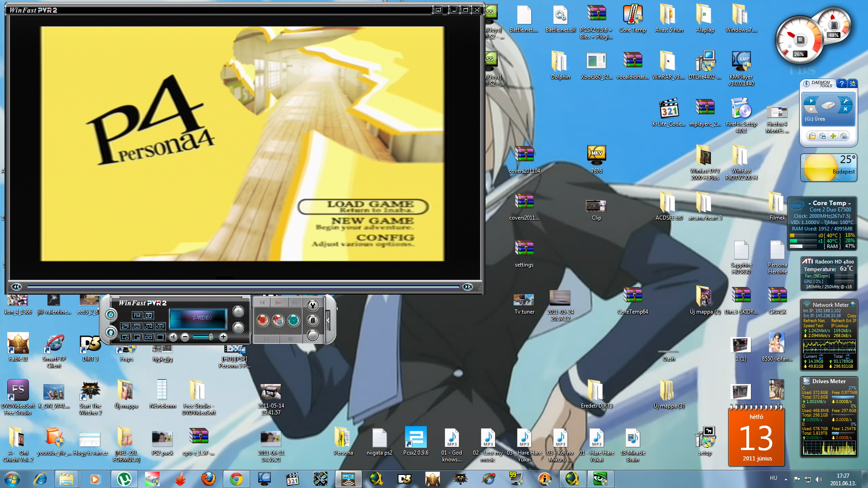This screenshot has height=488, width=868.
Task: Click fast-forward button below the video window
Action: 467,286
